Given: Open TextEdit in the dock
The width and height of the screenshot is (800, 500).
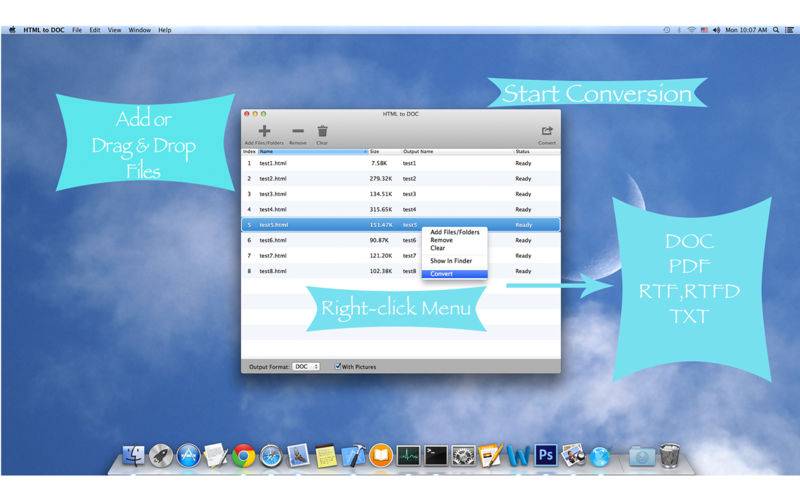Looking at the screenshot, I should tap(216, 456).
